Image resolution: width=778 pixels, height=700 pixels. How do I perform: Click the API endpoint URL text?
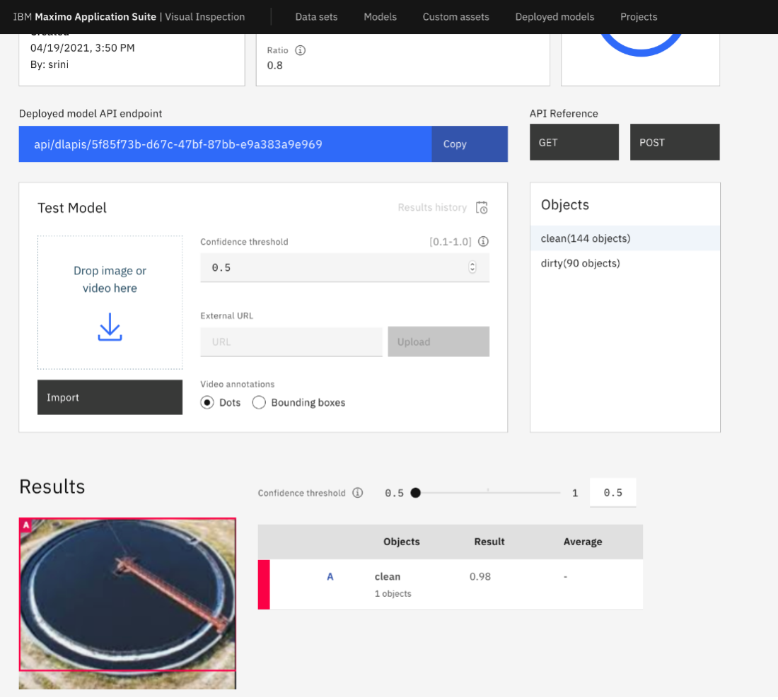178,144
